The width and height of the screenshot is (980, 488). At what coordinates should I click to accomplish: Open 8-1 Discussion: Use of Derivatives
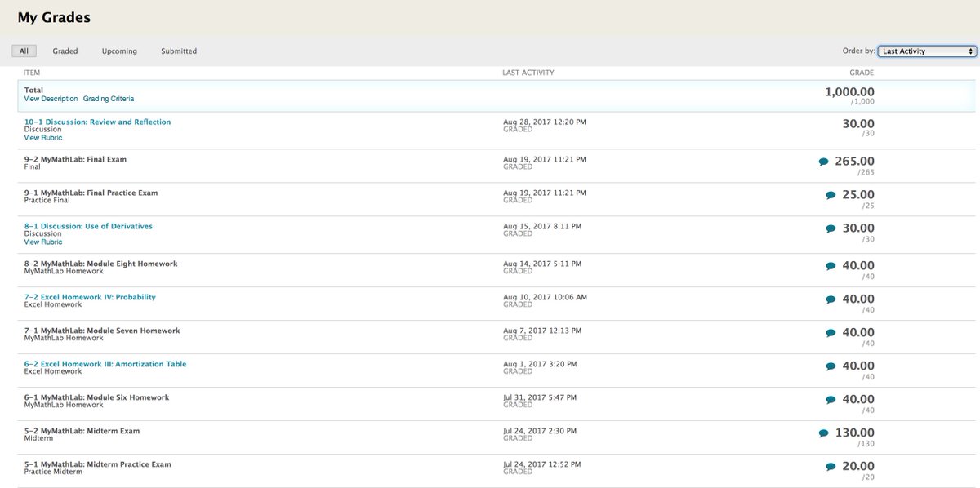pyautogui.click(x=88, y=226)
